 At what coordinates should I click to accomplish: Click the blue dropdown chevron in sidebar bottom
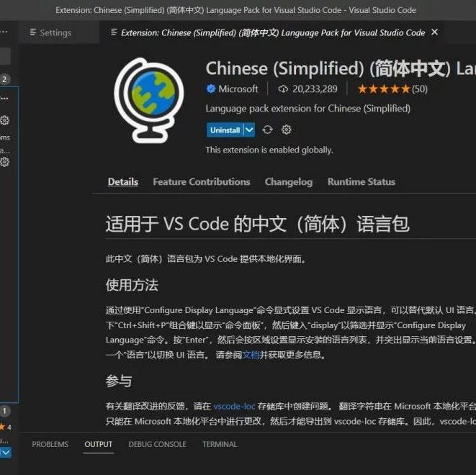tap(6, 453)
